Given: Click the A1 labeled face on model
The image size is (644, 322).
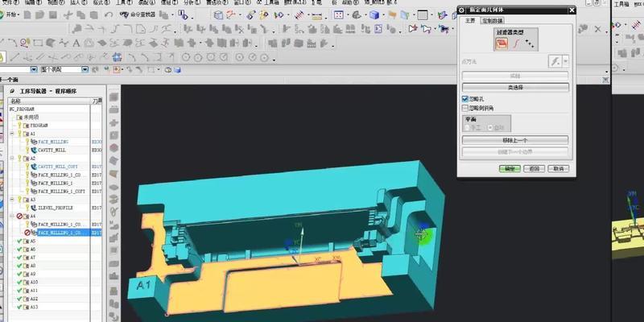Looking at the screenshot, I should (143, 286).
